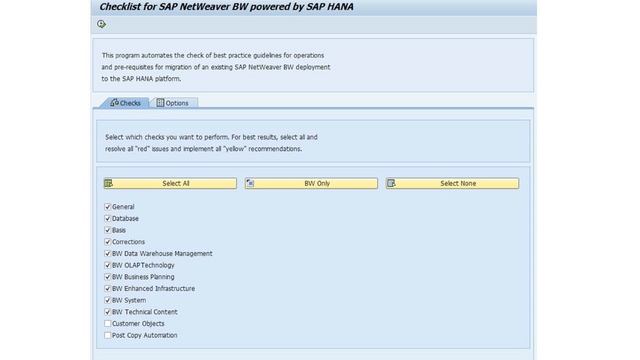Toggle BW System checkbox

click(108, 300)
